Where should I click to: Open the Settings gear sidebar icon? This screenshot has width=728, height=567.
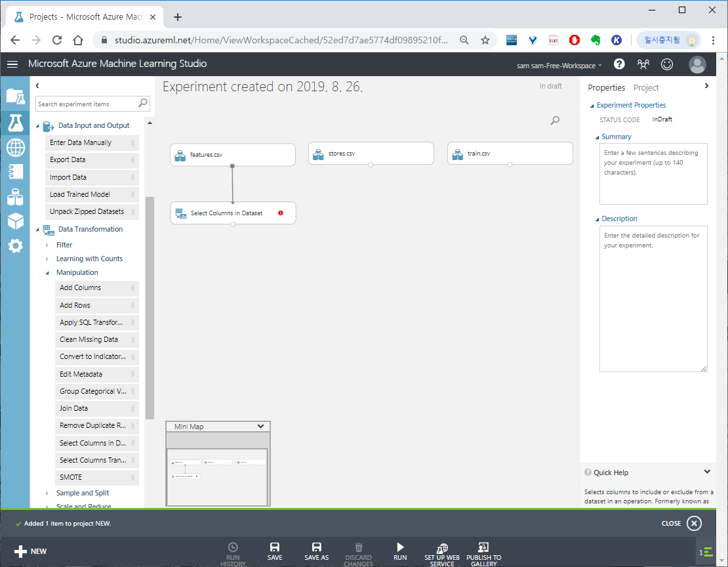click(x=15, y=246)
